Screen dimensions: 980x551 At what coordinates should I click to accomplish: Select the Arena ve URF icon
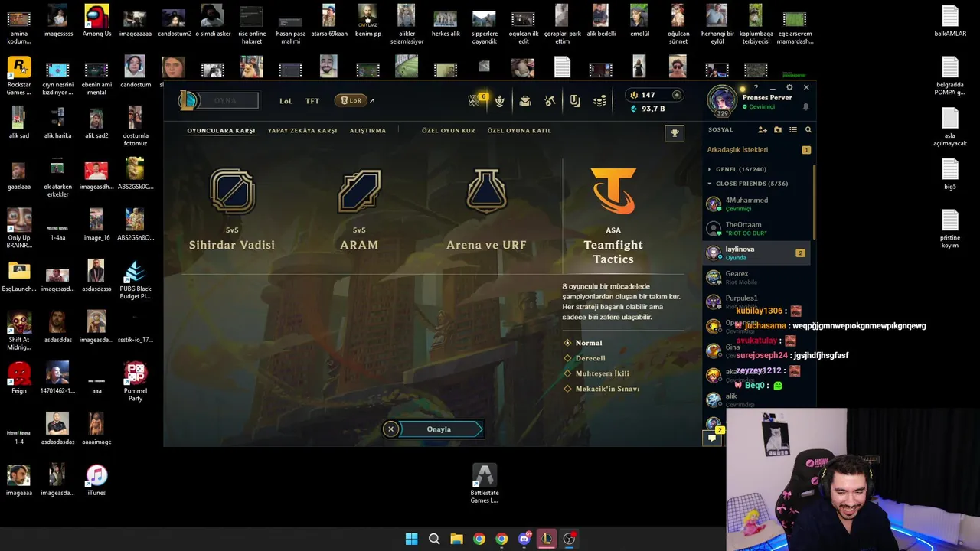pos(486,191)
